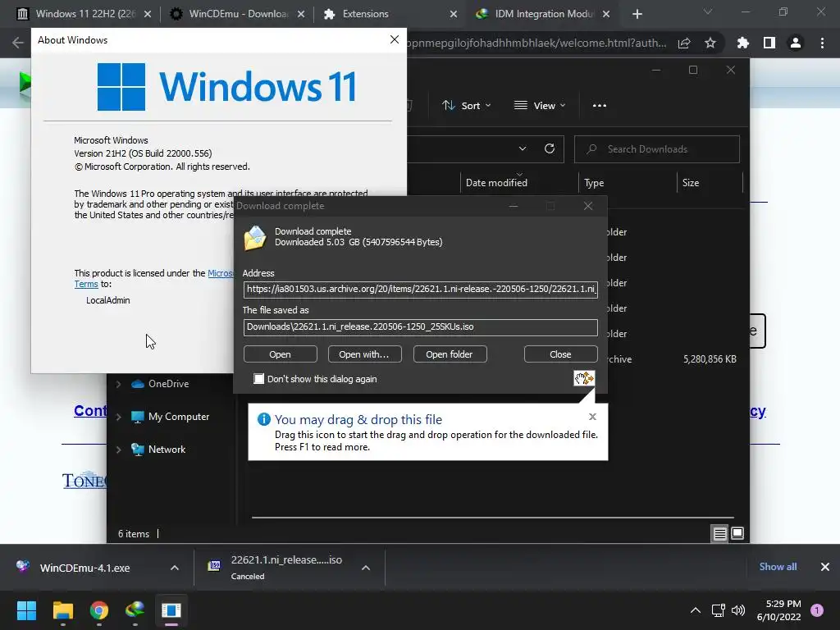The height and width of the screenshot is (630, 840).
Task: Click the Search Downloads box
Action: tap(657, 149)
